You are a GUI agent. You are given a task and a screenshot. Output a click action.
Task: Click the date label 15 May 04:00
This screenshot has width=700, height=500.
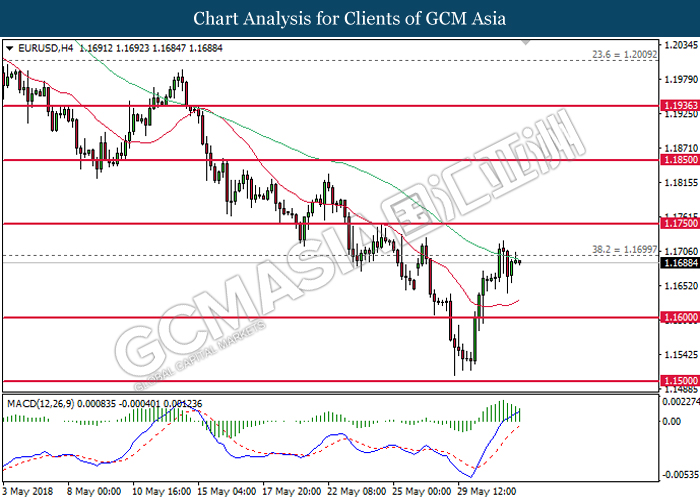click(x=227, y=491)
